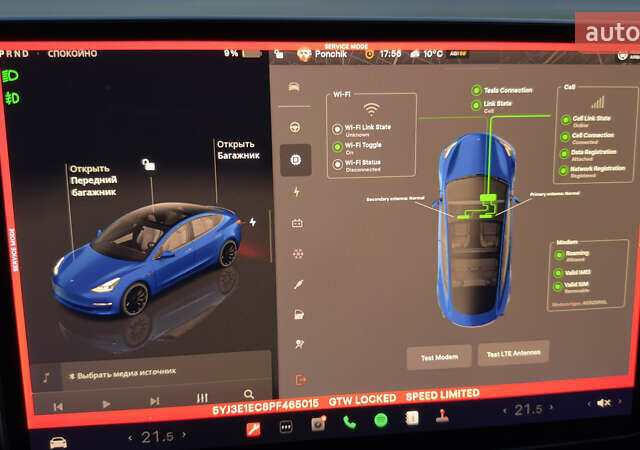
Task: Click the Valid IMEI indicator
Action: click(558, 273)
